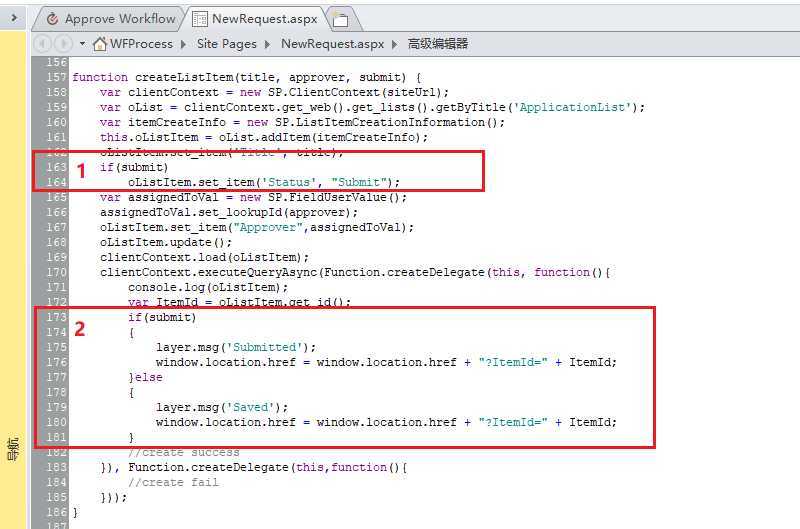
Task: Click line number 186 in gutter
Action: point(56,512)
